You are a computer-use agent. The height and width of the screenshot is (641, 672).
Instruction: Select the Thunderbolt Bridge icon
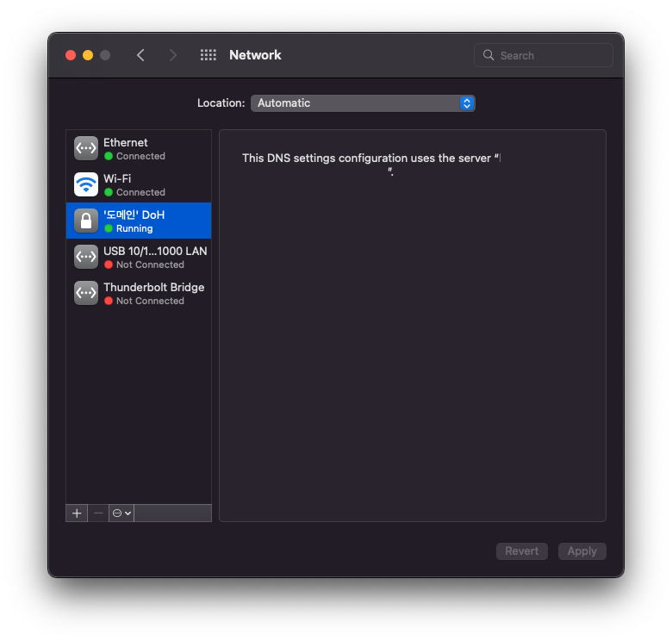(86, 293)
